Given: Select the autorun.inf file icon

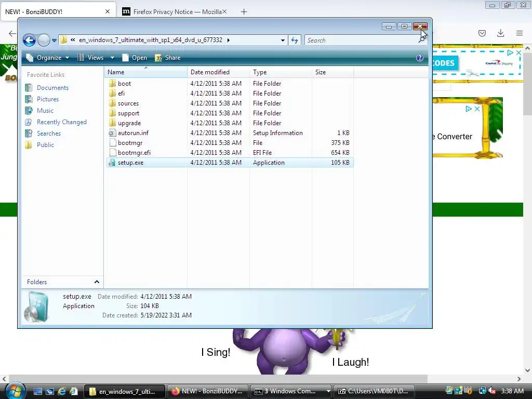Looking at the screenshot, I should coord(112,133).
